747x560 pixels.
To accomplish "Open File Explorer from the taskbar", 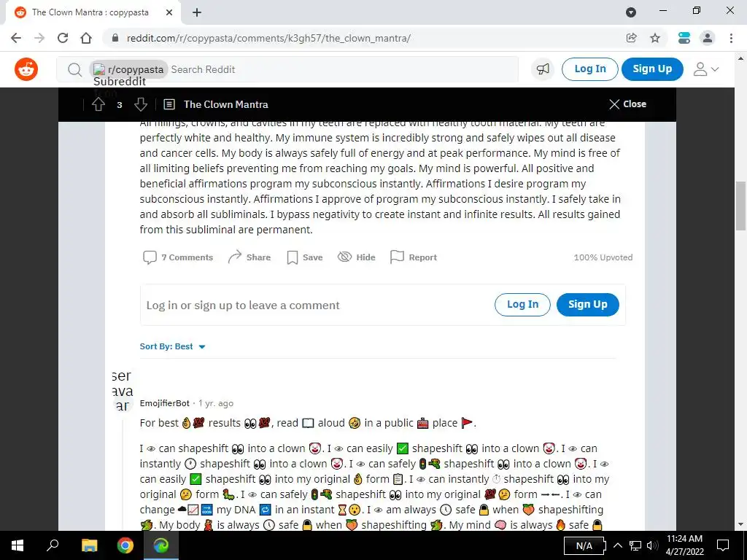I will (89, 545).
